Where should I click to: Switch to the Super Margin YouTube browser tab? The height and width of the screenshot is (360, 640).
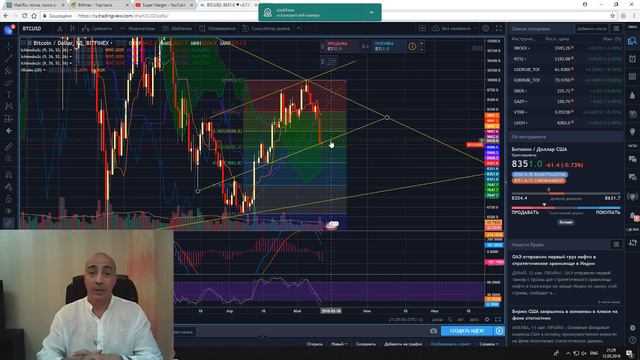point(163,5)
